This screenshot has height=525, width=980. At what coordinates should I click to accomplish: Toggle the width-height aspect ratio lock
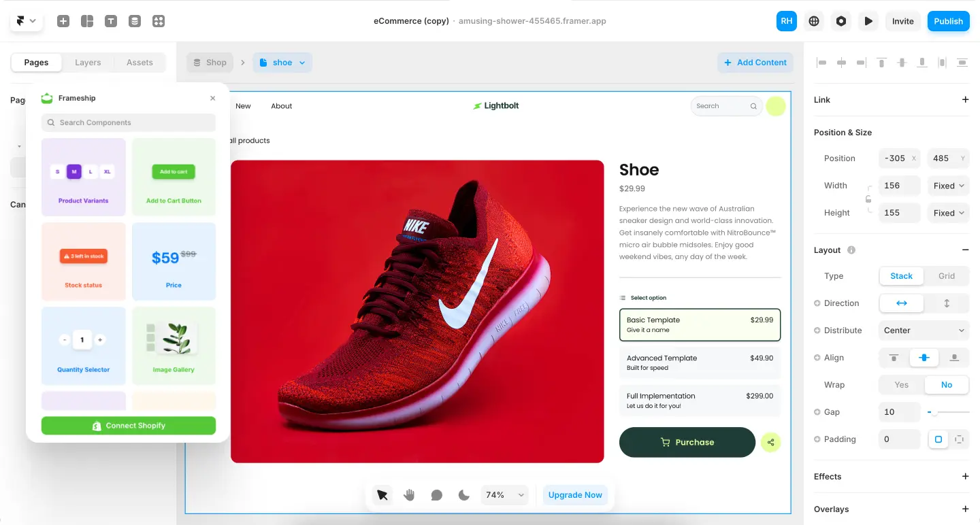tap(868, 199)
